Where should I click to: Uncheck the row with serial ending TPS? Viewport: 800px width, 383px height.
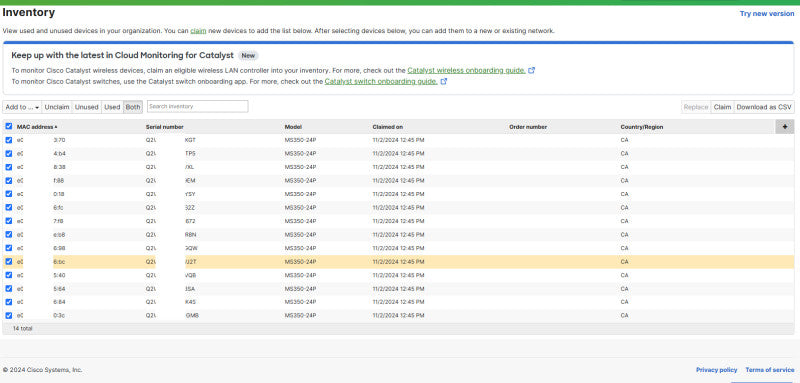pyautogui.click(x=9, y=154)
